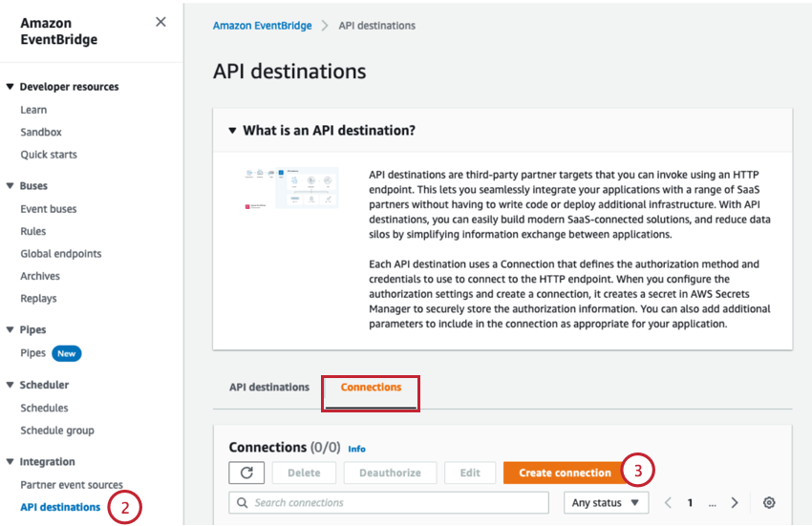Select the Connections tab

(x=371, y=388)
